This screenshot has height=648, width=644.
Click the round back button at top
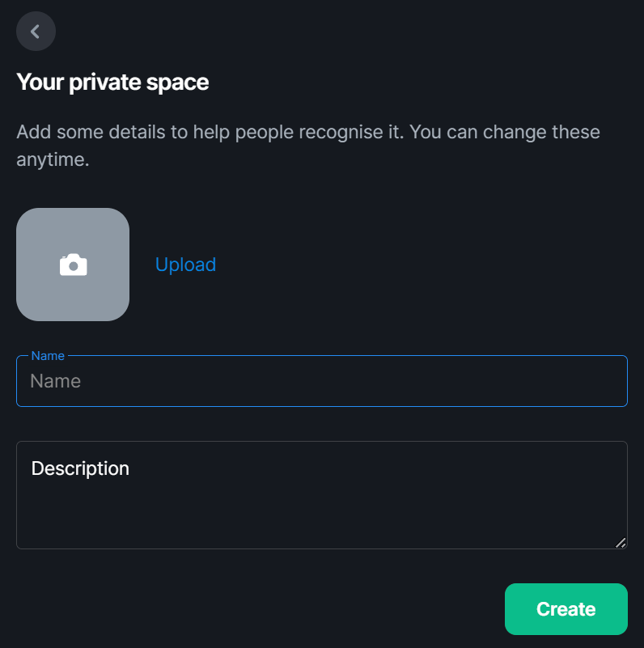pyautogui.click(x=36, y=32)
